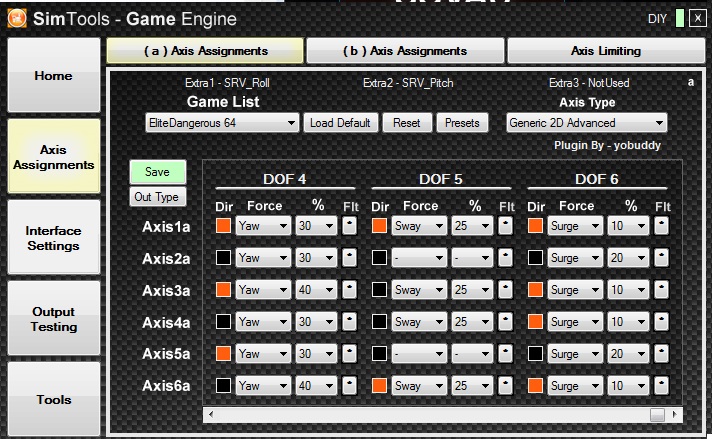
Task: Open the Axis4a DOF 4 filter button
Action: tap(349, 322)
